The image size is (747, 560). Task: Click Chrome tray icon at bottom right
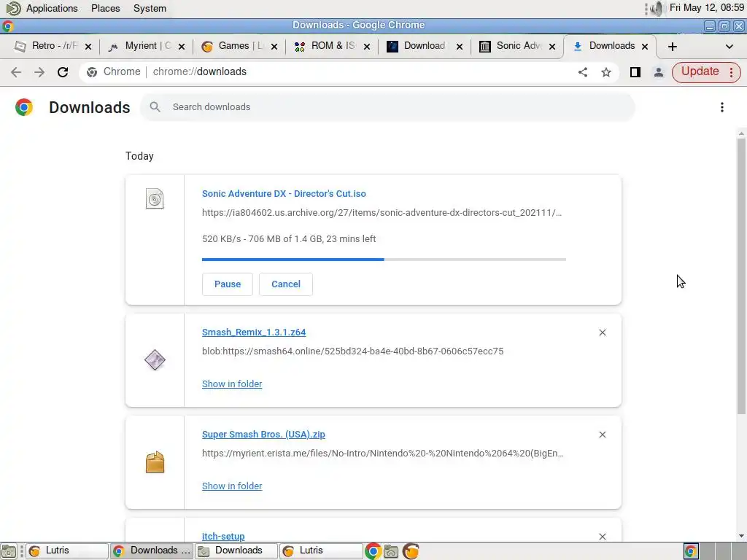[691, 551]
